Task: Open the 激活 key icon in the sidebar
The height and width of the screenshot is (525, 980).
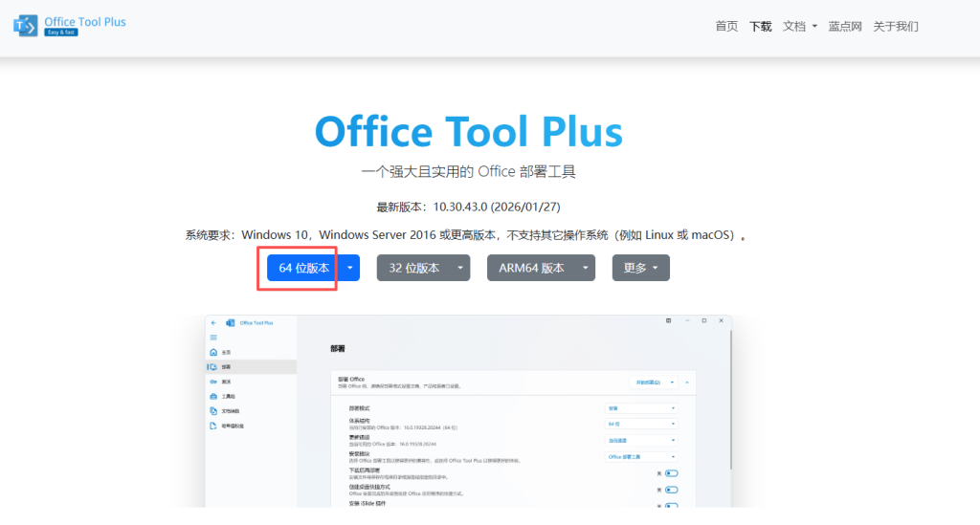Action: point(213,382)
